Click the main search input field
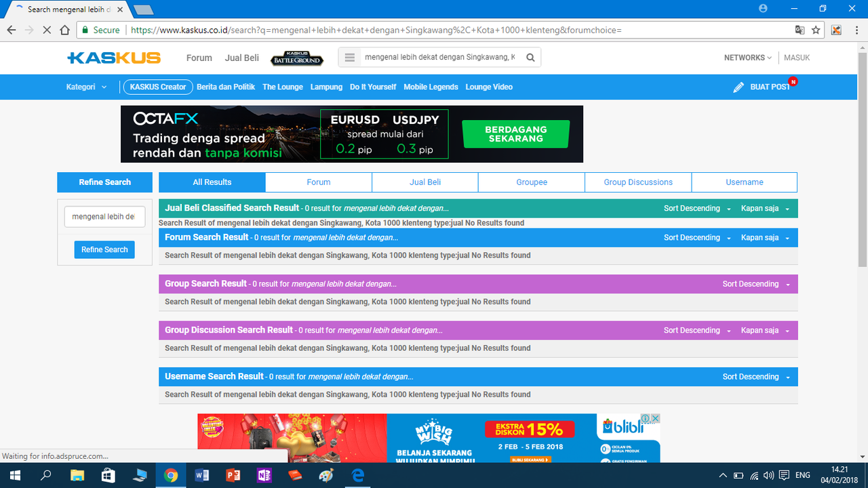Viewport: 868px width, 488px height. (441, 58)
